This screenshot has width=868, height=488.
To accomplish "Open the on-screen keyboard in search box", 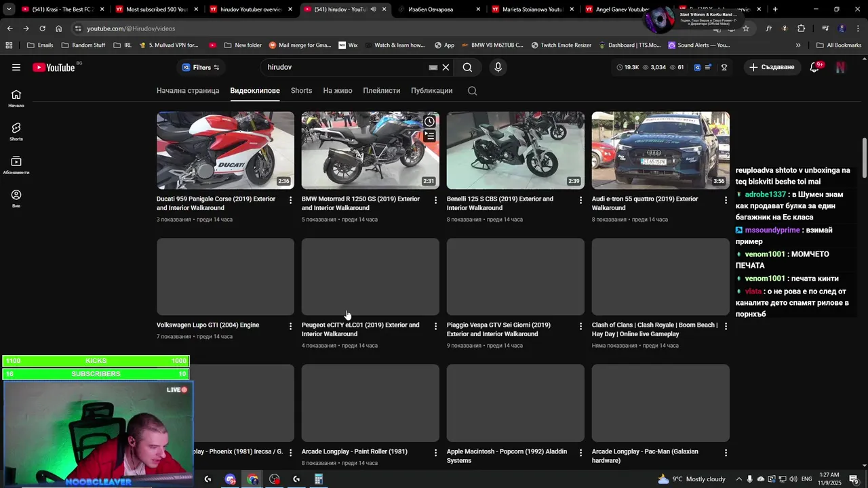I will (433, 67).
